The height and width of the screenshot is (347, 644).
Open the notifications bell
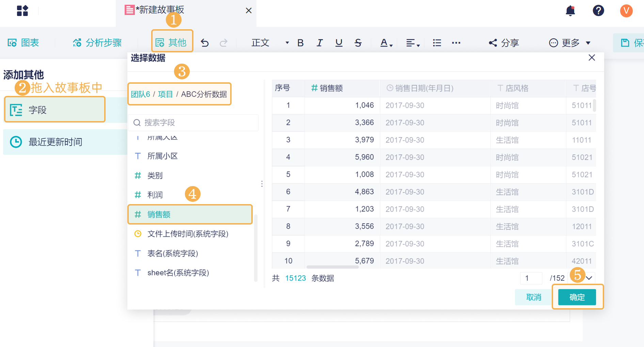point(570,11)
